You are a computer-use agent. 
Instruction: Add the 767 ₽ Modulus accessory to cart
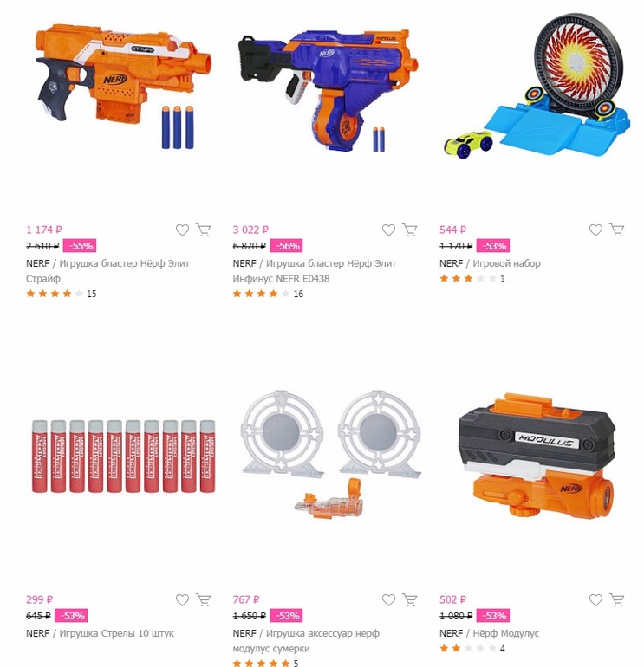click(410, 600)
